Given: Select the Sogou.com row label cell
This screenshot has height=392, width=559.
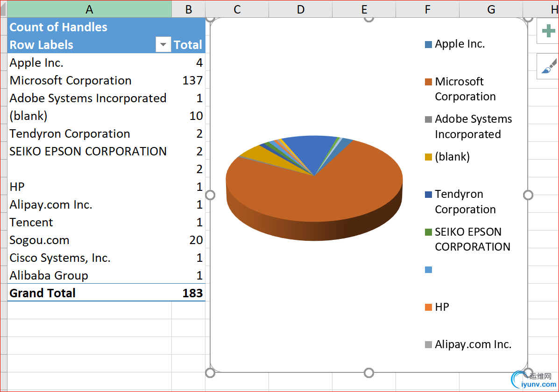Looking at the screenshot, I should [x=89, y=240].
